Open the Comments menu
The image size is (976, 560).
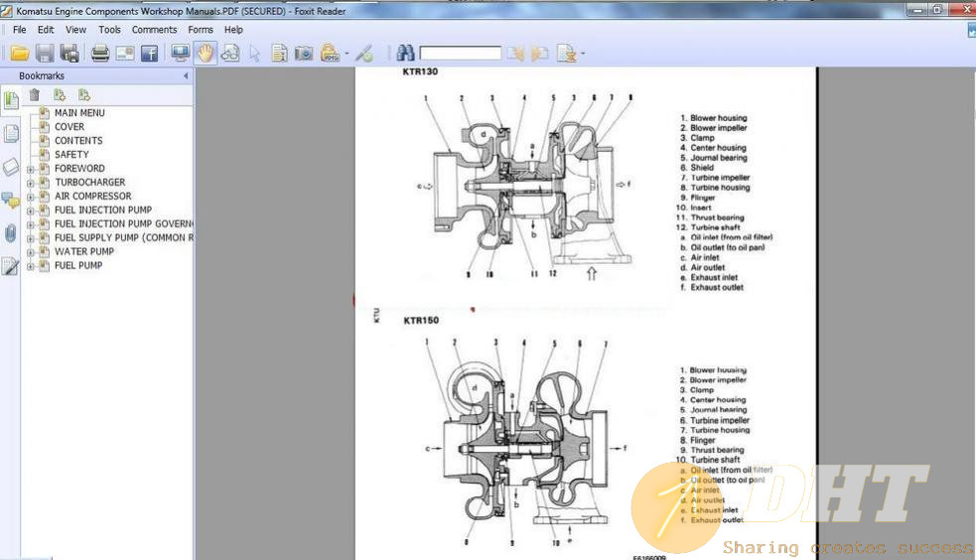[154, 29]
